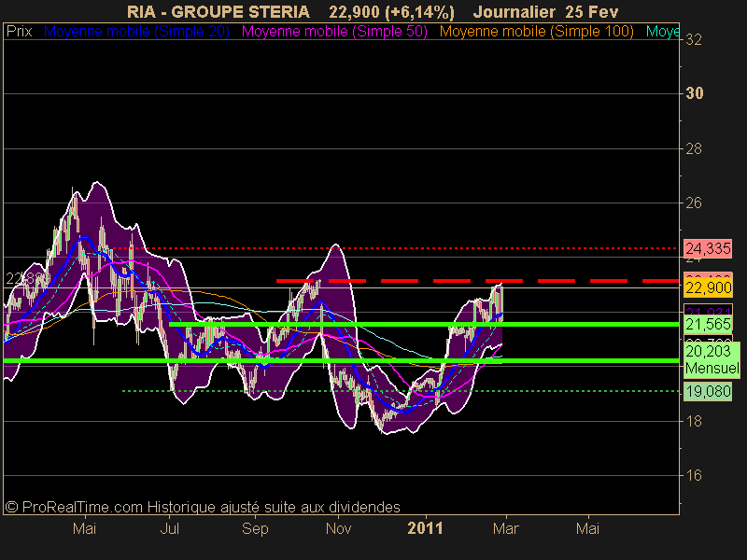Click the 'Mar' label on the time axis

[x=506, y=528]
